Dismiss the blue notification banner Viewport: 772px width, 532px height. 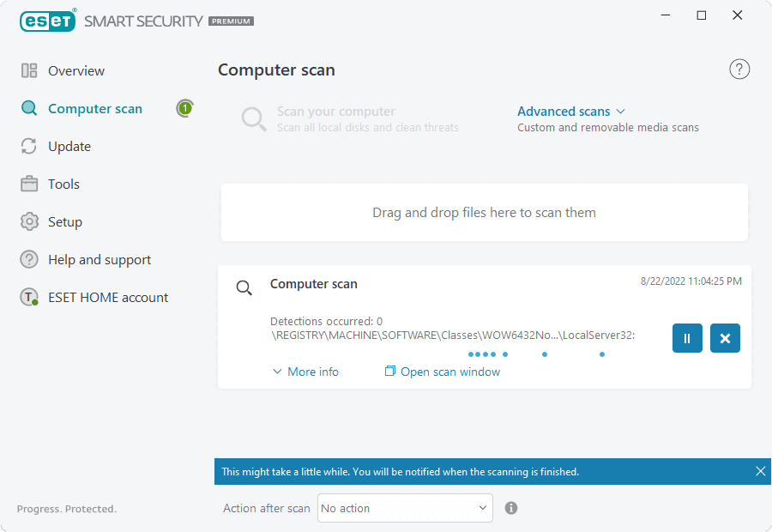tap(760, 471)
